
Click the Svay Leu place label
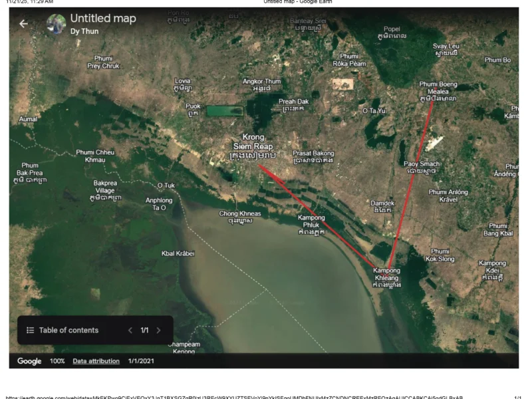(x=446, y=49)
